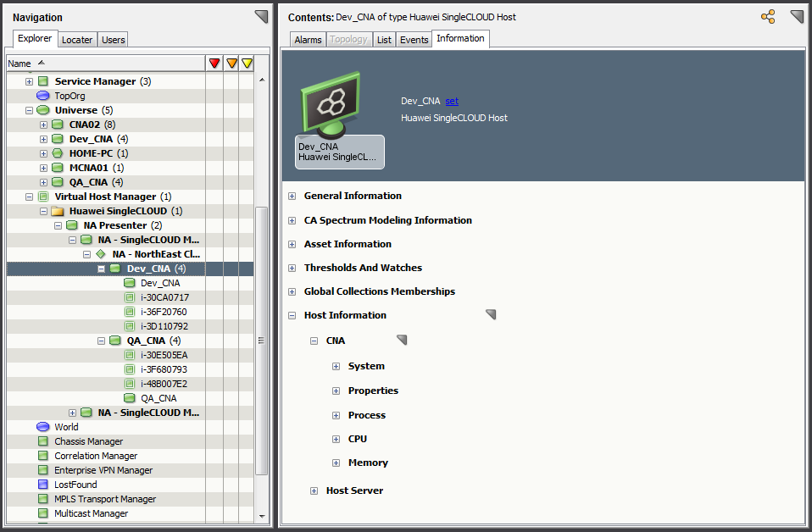Viewport: 812px width, 532px height.
Task: Expand the General Information section
Action: pyautogui.click(x=292, y=197)
